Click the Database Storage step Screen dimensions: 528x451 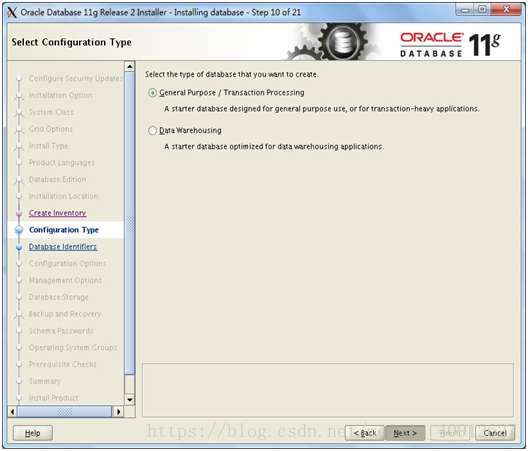coord(59,297)
